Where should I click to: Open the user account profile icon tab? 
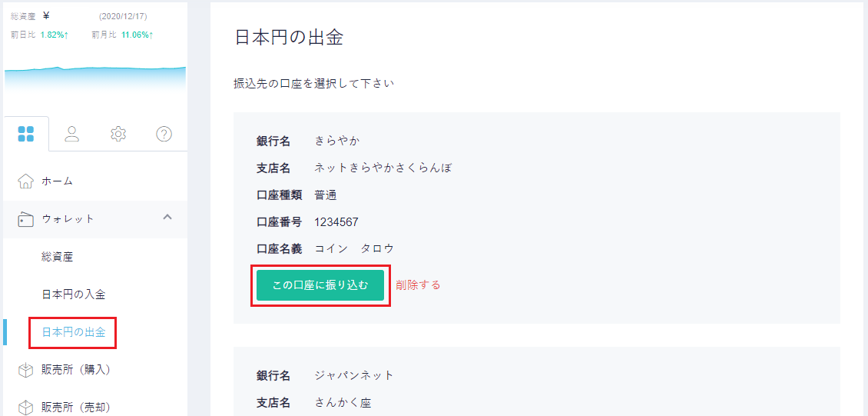click(71, 134)
